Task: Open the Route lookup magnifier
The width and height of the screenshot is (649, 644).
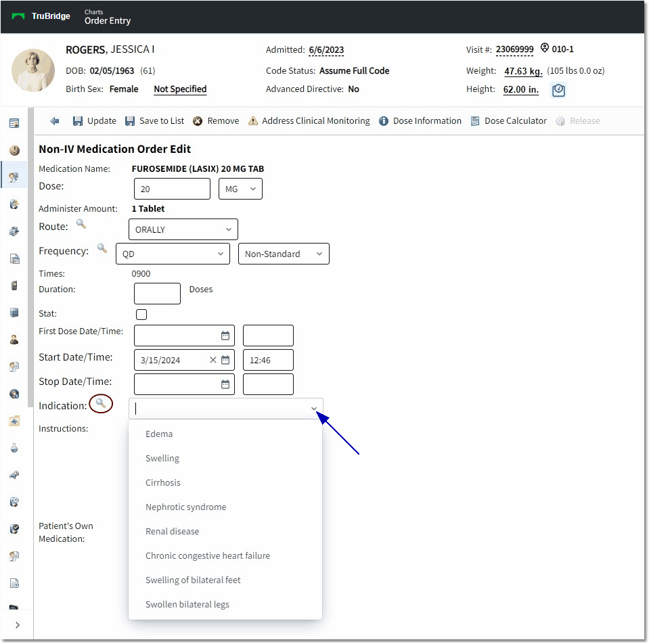Action: 81,224
